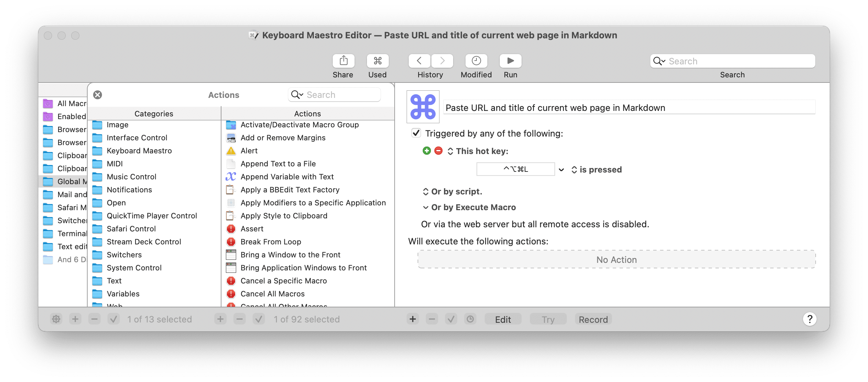
Task: Select the Assert action red icon
Action: pos(231,229)
